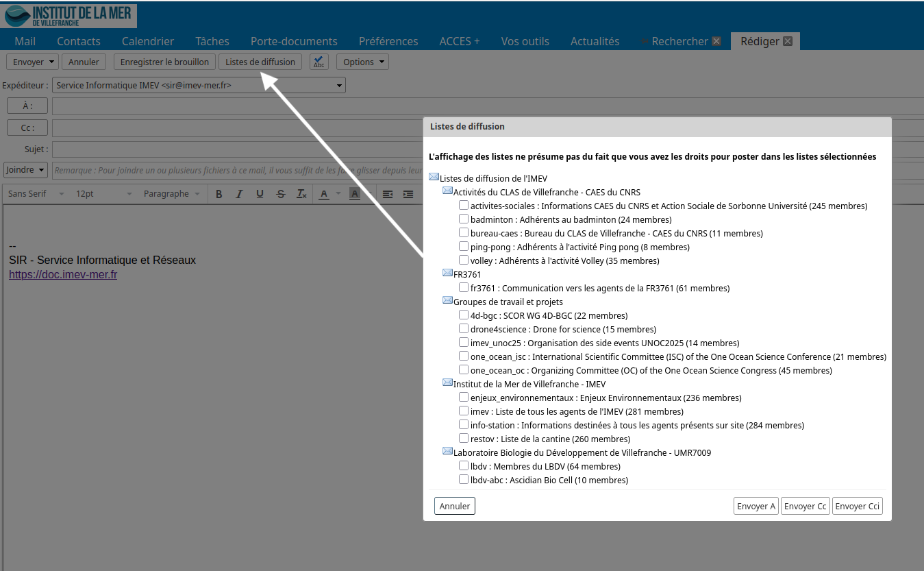Tick the imev all agents list checkbox
This screenshot has width=924, height=571.
(464, 411)
